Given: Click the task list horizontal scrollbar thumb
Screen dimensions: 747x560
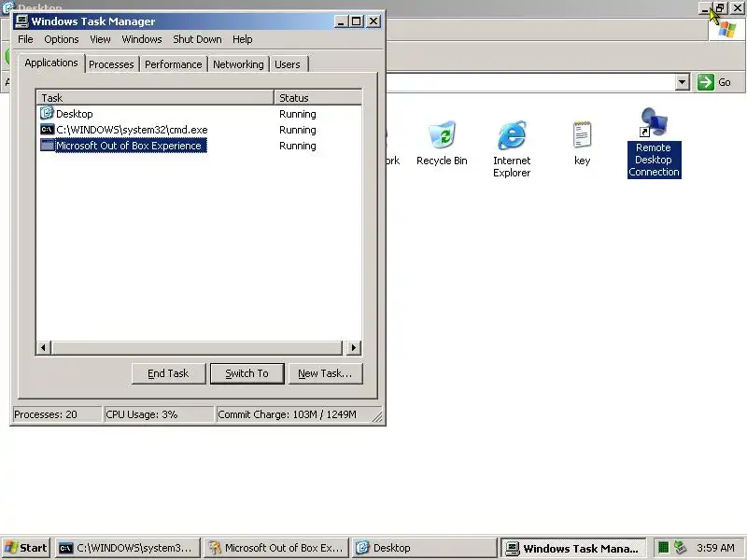Looking at the screenshot, I should point(197,347).
